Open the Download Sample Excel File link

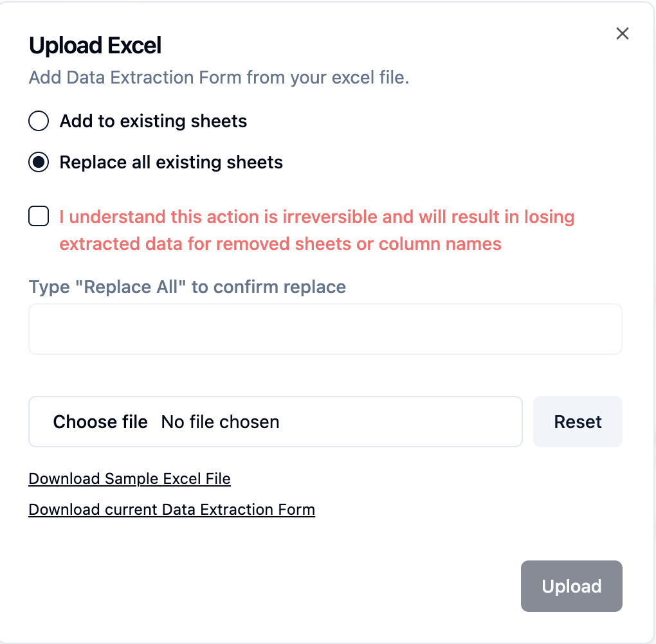[x=129, y=479]
